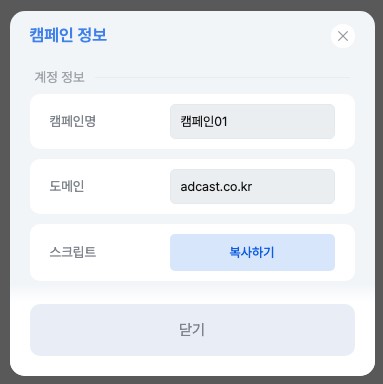Screen dimensions: 383x384
Task: Click the 닫기 button at the bottom
Action: pos(192,330)
